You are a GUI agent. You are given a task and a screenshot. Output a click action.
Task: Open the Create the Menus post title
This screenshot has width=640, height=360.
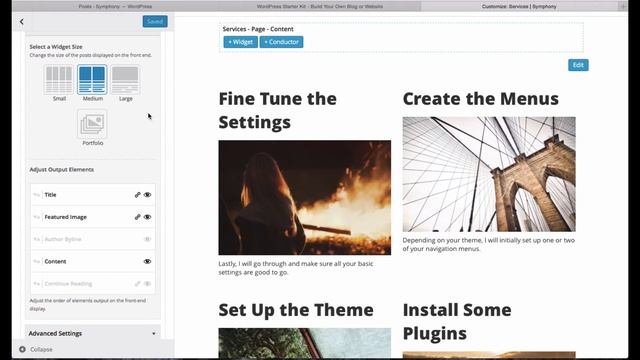coord(480,99)
